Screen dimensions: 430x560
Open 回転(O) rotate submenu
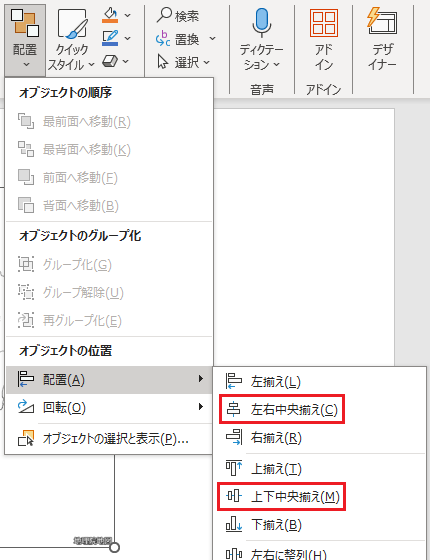[x=109, y=408]
